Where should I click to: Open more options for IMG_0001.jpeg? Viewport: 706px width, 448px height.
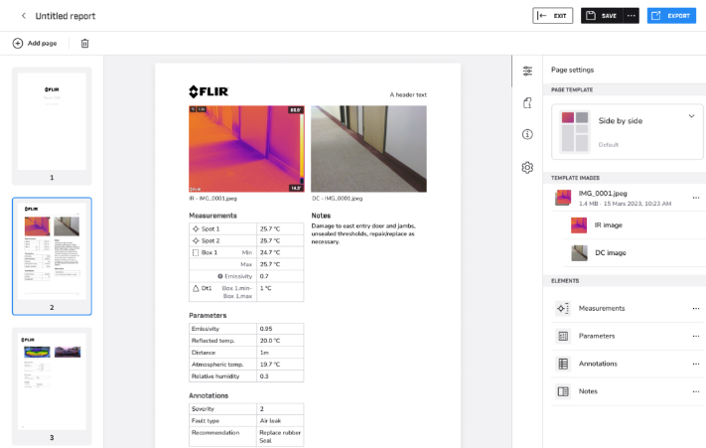(695, 198)
